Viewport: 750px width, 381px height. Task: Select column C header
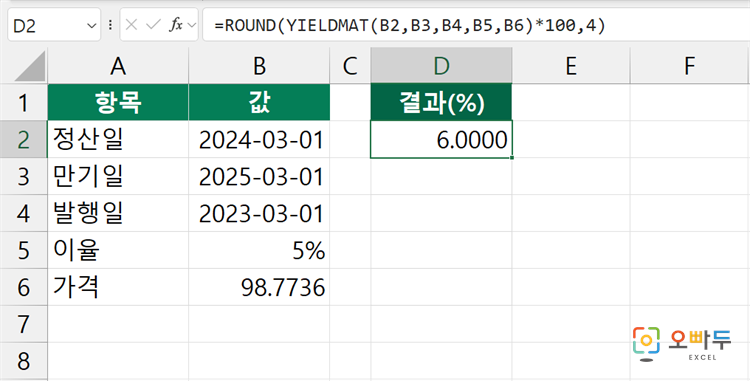point(350,66)
